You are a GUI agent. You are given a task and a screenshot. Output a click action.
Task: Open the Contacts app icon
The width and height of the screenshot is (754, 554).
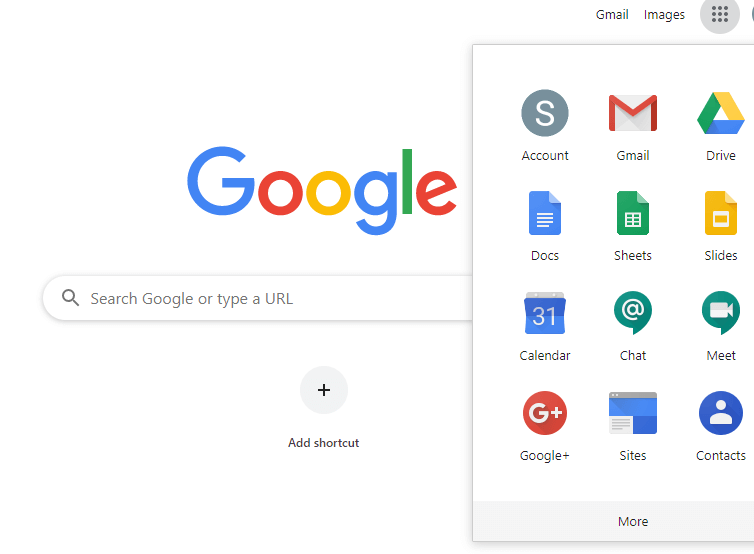click(x=721, y=413)
